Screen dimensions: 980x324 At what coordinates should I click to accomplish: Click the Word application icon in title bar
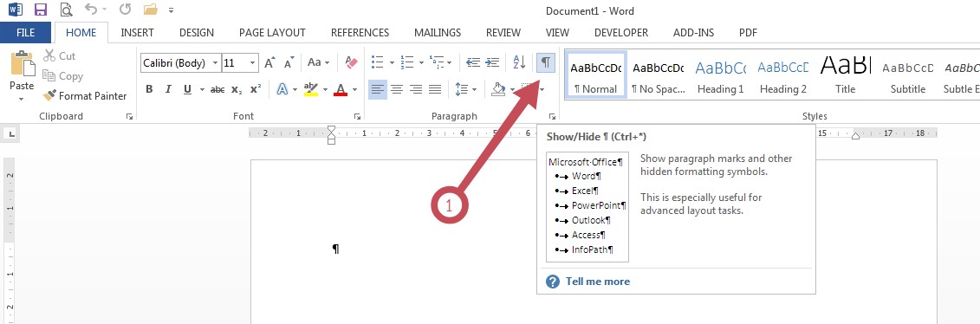click(16, 10)
